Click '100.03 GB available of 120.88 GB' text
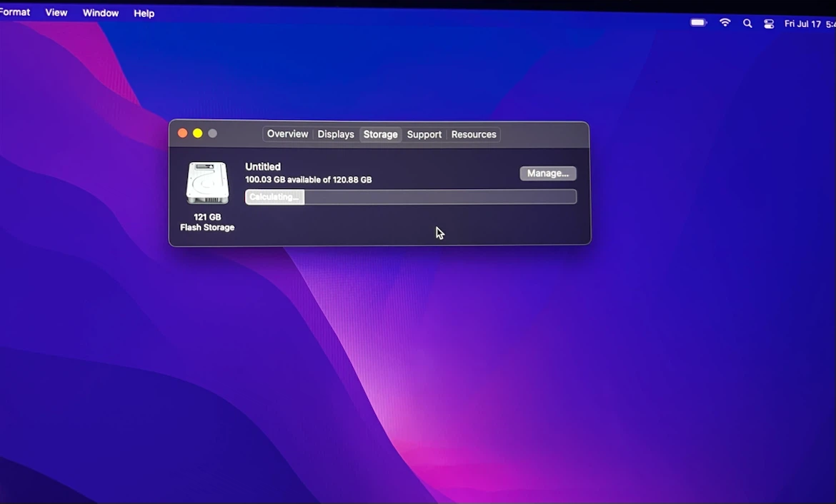This screenshot has height=504, width=836. (x=308, y=180)
